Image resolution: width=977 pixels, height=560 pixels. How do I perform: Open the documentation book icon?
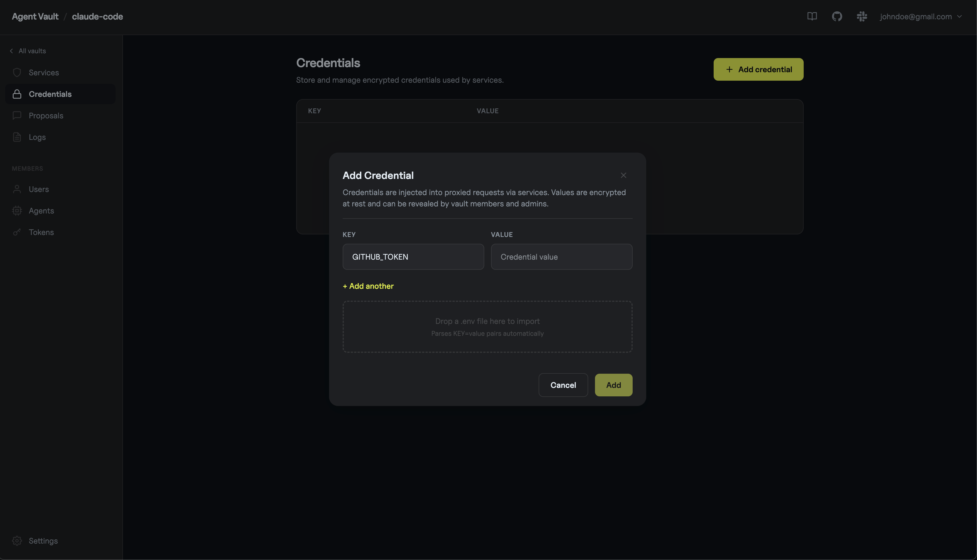(812, 16)
